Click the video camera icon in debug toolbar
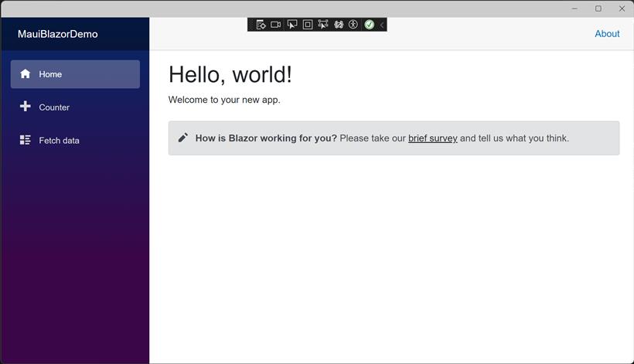 tap(276, 25)
